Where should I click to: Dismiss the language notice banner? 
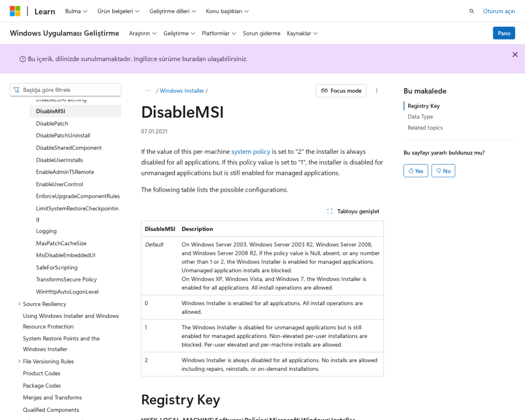pos(515,54)
